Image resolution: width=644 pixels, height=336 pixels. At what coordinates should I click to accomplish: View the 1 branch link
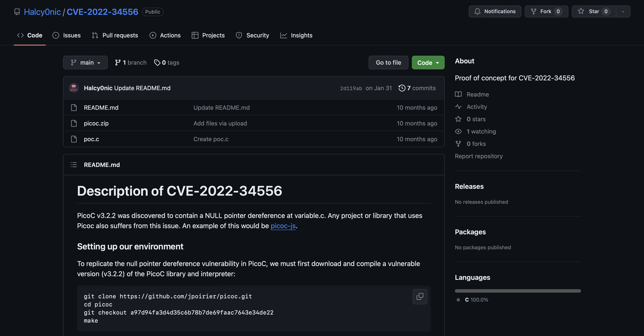click(x=131, y=62)
